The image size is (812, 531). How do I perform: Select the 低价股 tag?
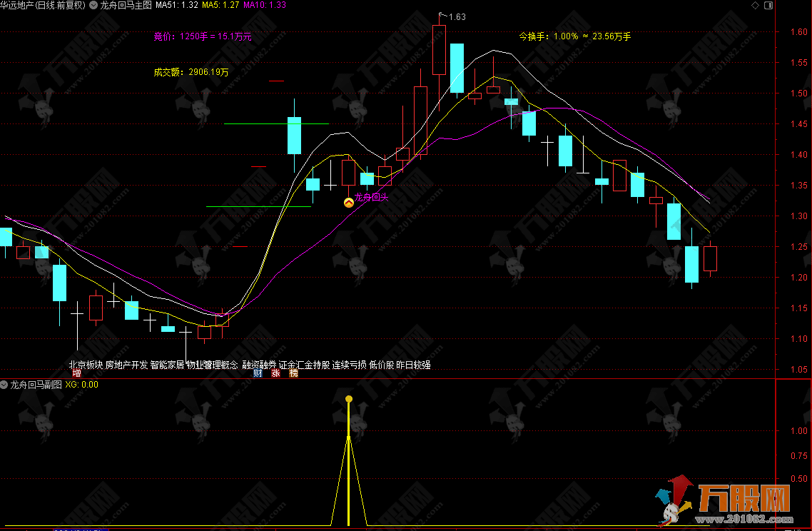point(382,365)
